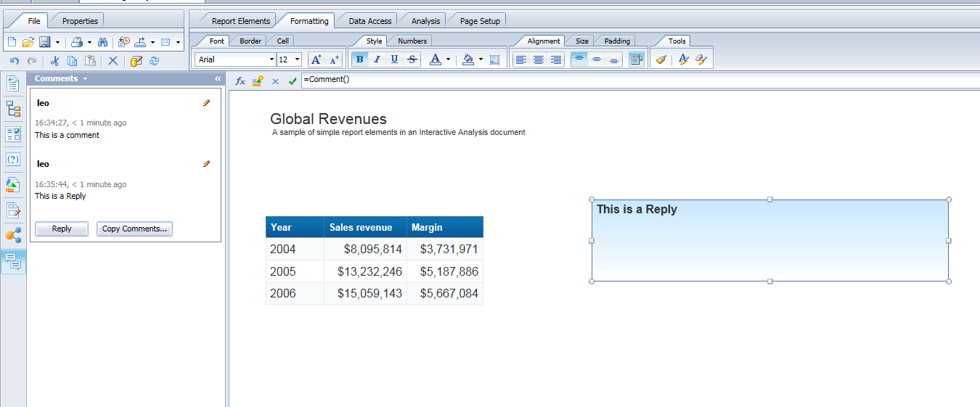Viewport: 980px width, 407px height.
Task: Click the Reply button
Action: 62,229
